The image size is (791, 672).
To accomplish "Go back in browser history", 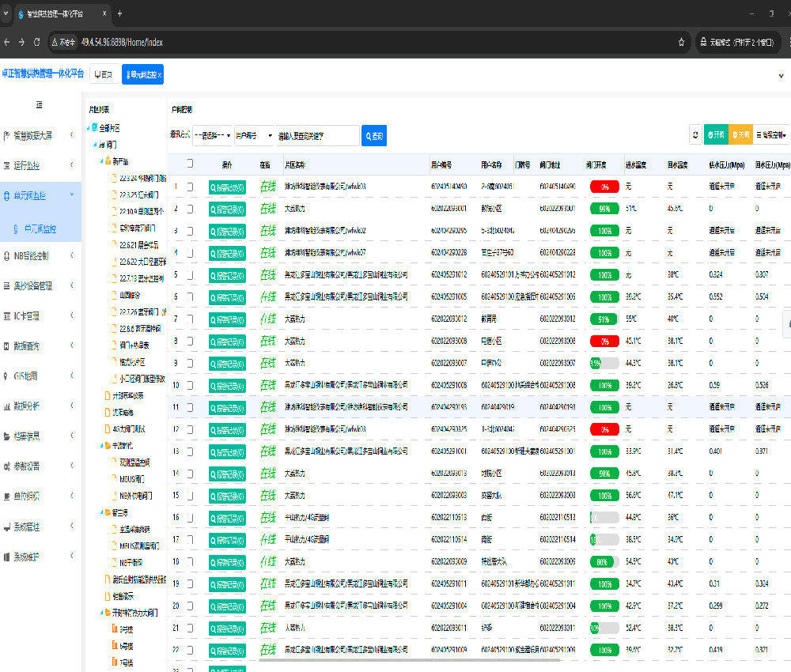I will [x=6, y=43].
